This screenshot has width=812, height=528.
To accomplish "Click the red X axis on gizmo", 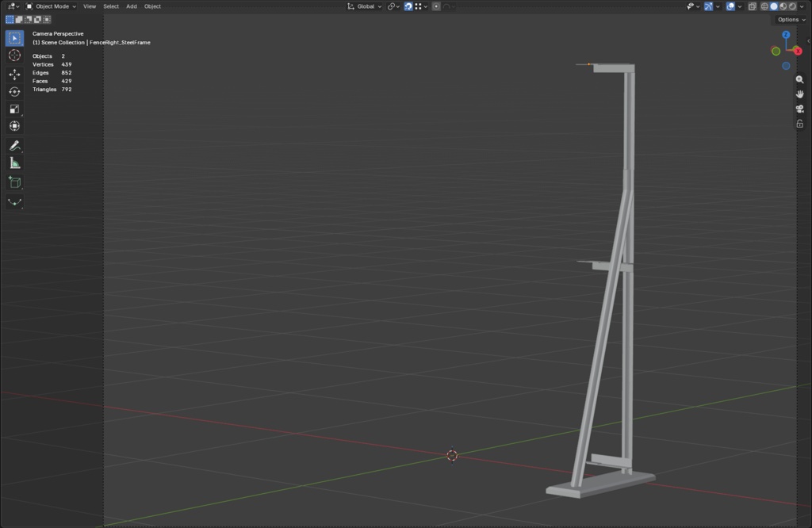I will point(798,51).
